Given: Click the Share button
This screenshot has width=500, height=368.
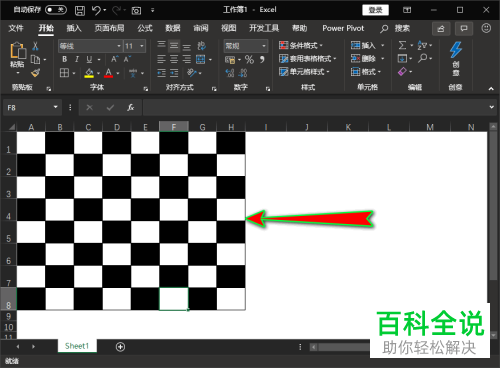Looking at the screenshot, I should [441, 29].
